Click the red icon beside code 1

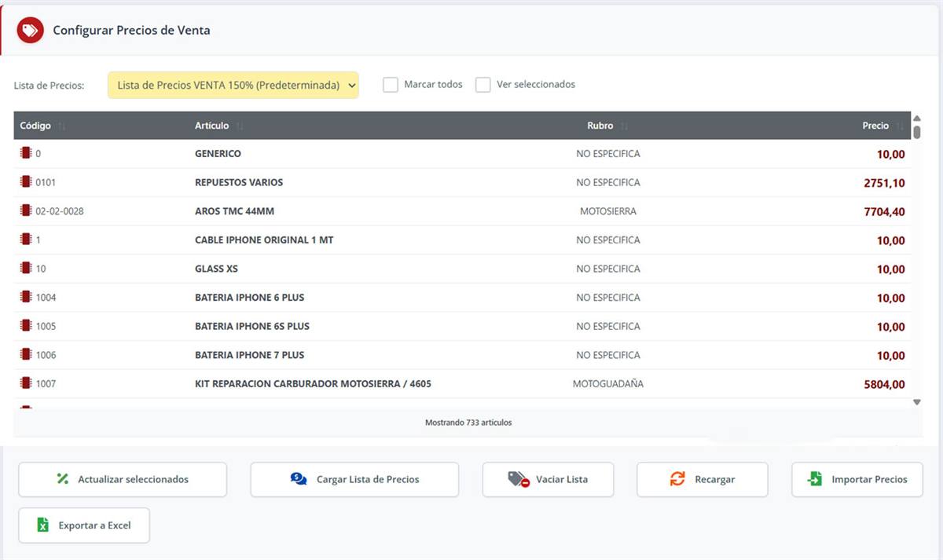click(26, 240)
